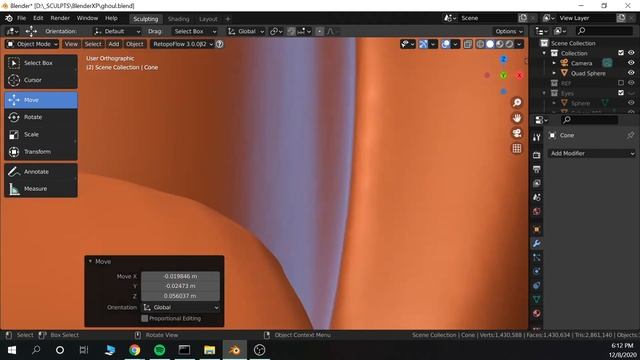Open Options dropdown in header
The image size is (640, 360).
pos(509,31)
